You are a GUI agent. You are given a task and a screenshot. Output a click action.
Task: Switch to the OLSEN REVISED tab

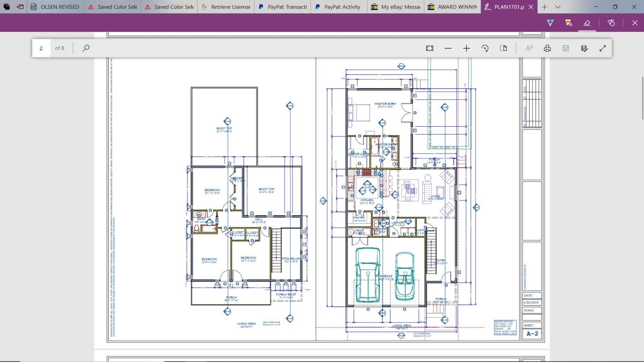(56, 7)
